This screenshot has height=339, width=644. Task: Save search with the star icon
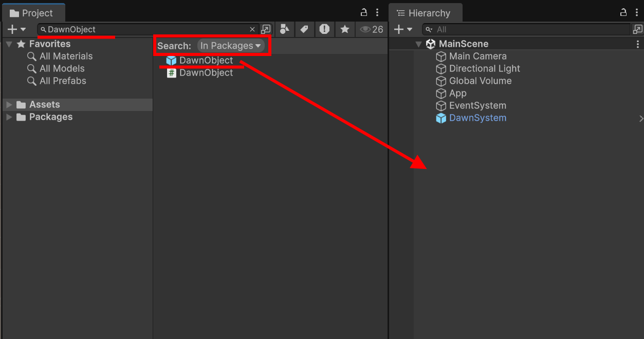click(344, 29)
